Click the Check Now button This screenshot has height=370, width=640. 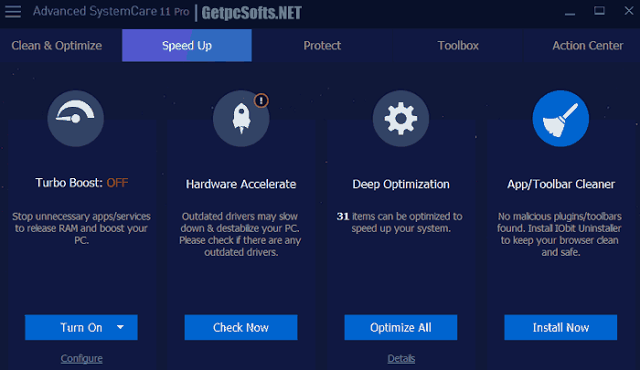(241, 327)
